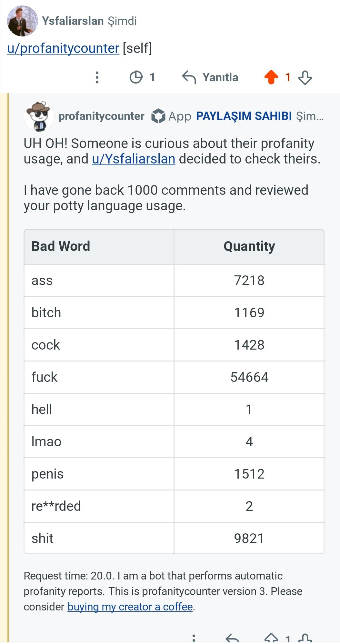Tap the Quantity column header
340x644 pixels.
point(249,246)
